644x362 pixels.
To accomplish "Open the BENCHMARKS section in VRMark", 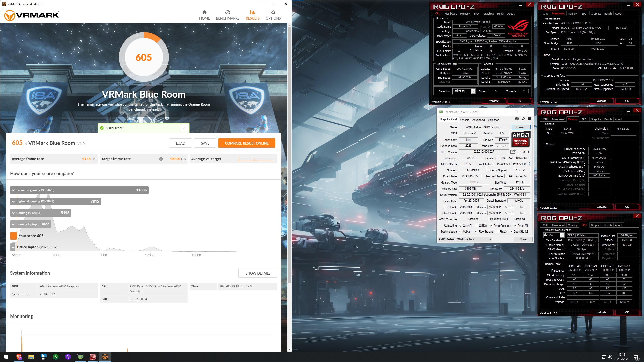I will [228, 15].
